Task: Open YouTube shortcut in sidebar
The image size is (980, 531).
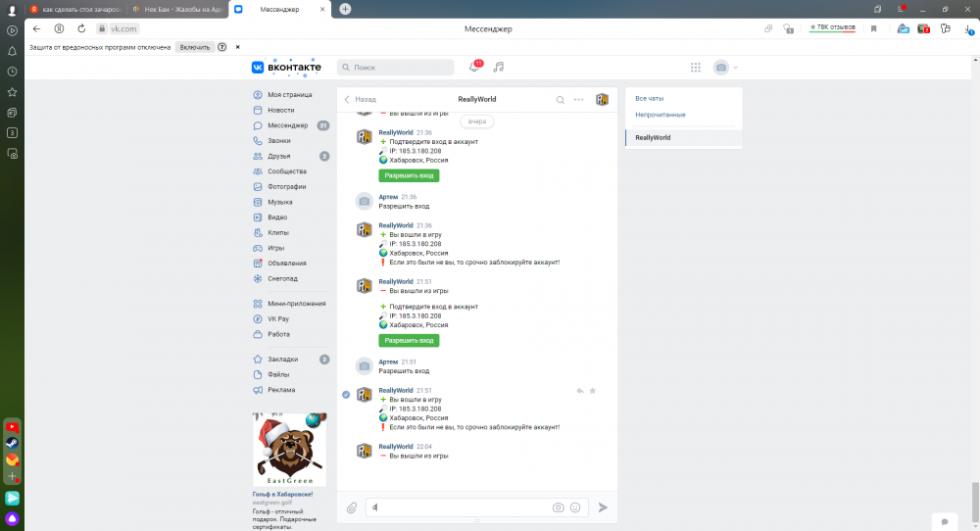Action: (12, 427)
